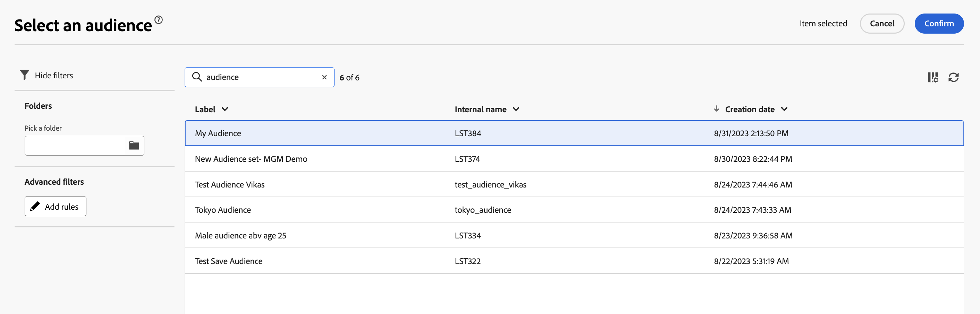Confirm the audience selection
The image size is (980, 314).
pyautogui.click(x=939, y=24)
